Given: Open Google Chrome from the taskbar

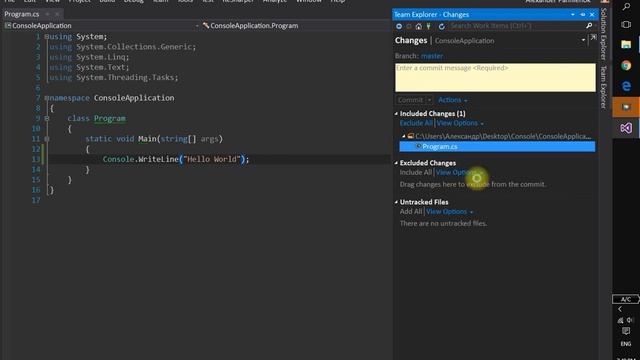Looking at the screenshot, I should pyautogui.click(x=626, y=65).
